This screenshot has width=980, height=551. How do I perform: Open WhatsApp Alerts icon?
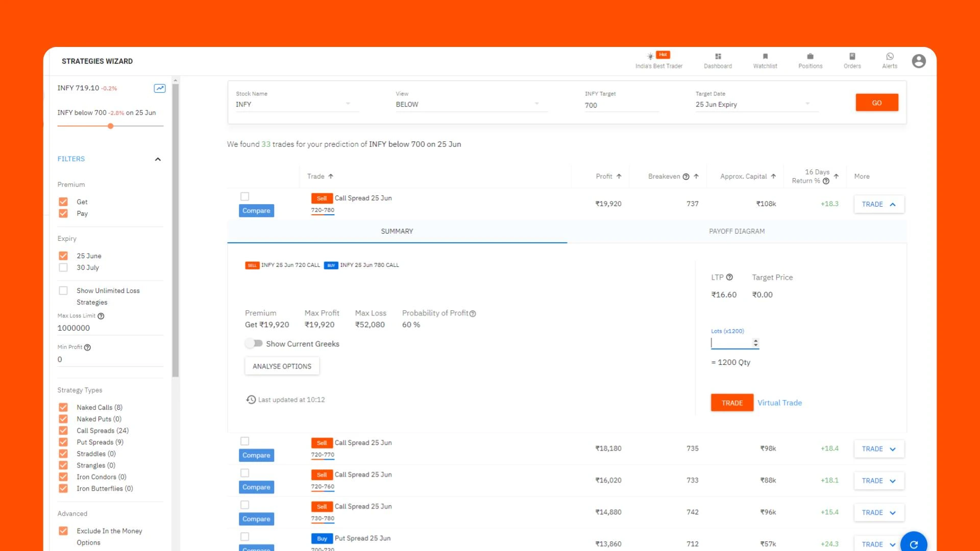click(x=890, y=57)
